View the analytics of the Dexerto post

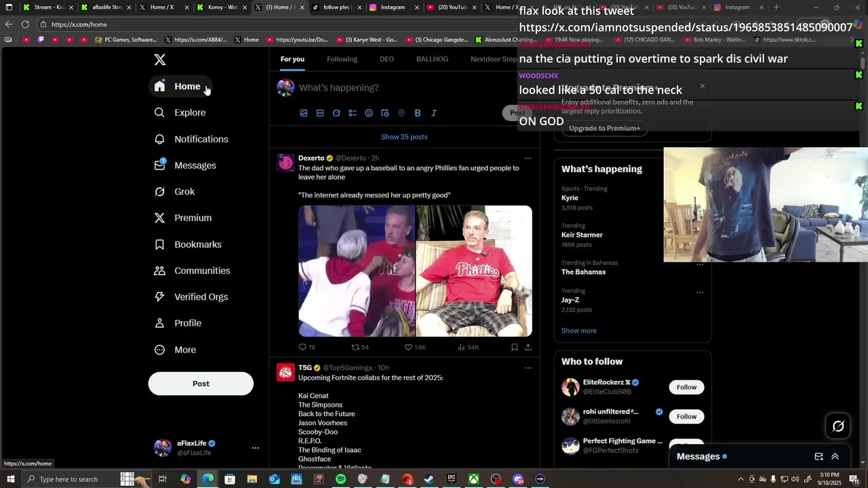point(469,347)
